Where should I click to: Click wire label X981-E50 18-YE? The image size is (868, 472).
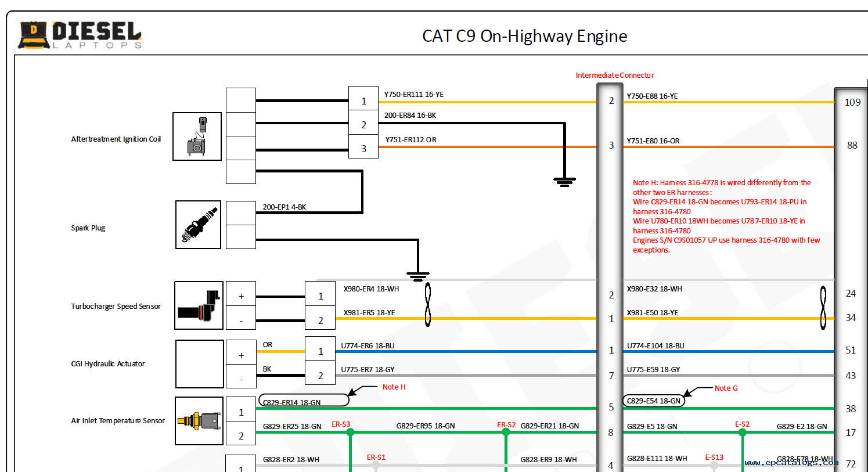click(x=652, y=312)
